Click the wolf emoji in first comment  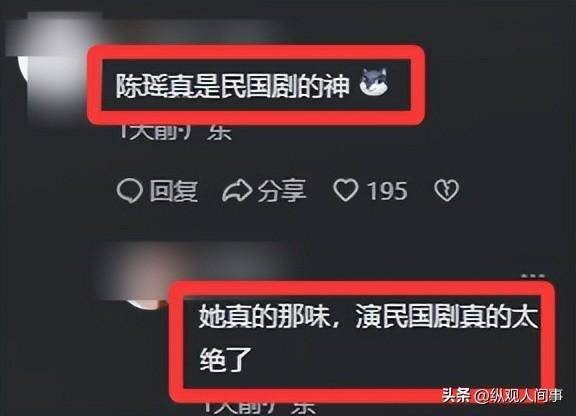tap(374, 82)
